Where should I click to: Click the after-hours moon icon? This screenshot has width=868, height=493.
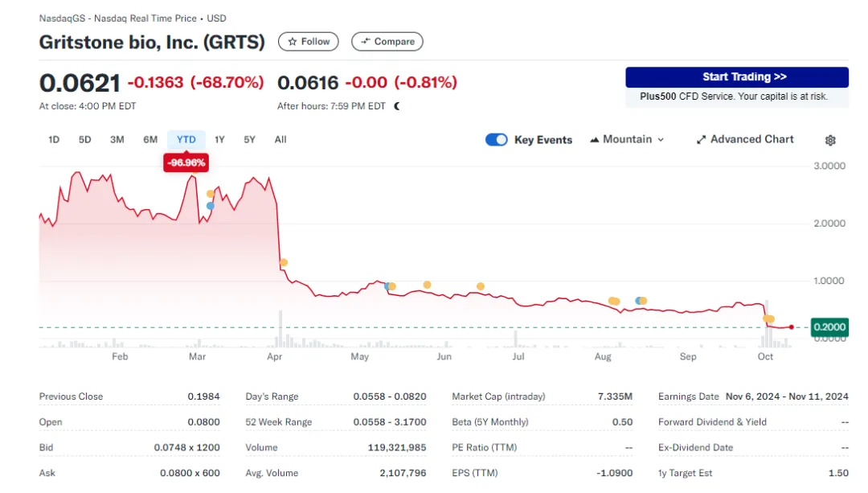point(397,106)
